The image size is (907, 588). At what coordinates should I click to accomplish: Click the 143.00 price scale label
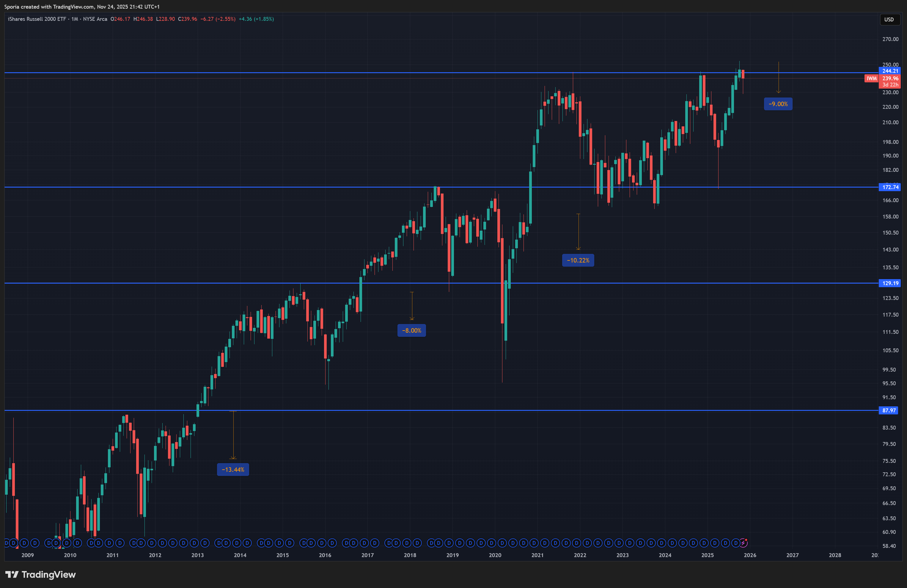[x=890, y=250]
